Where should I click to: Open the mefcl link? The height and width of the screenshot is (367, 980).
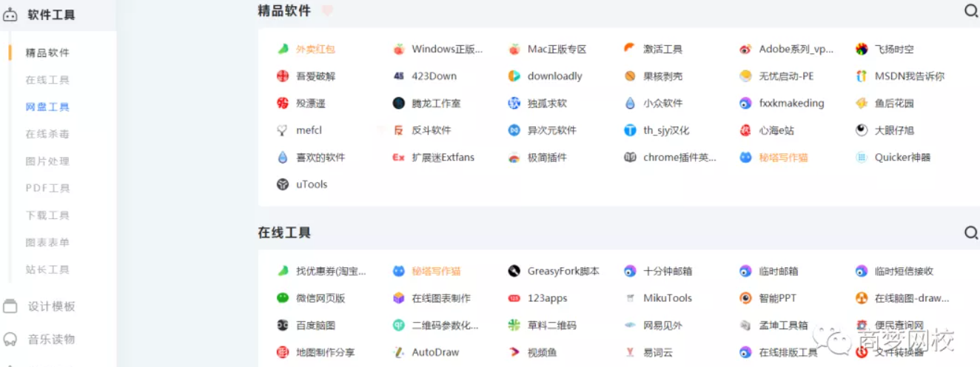[309, 130]
